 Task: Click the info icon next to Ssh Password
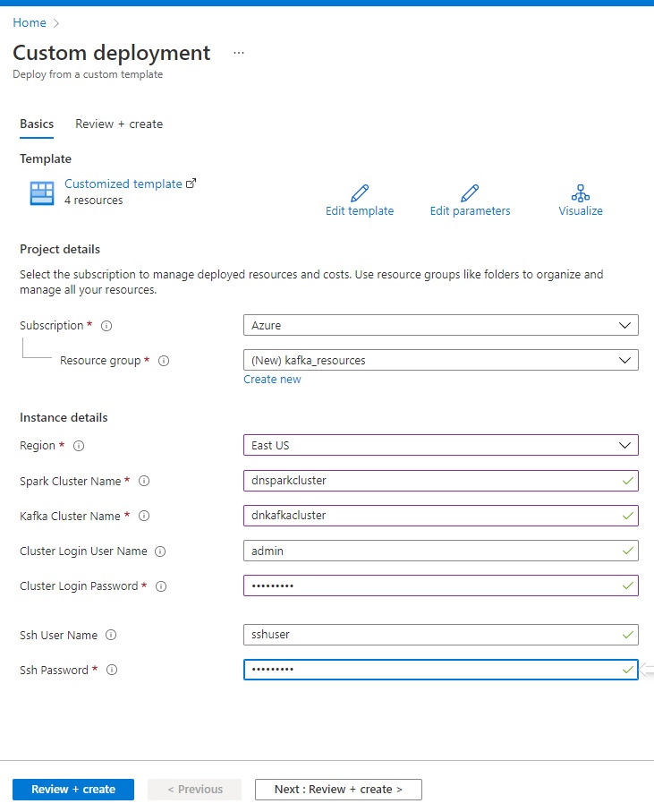[x=112, y=670]
